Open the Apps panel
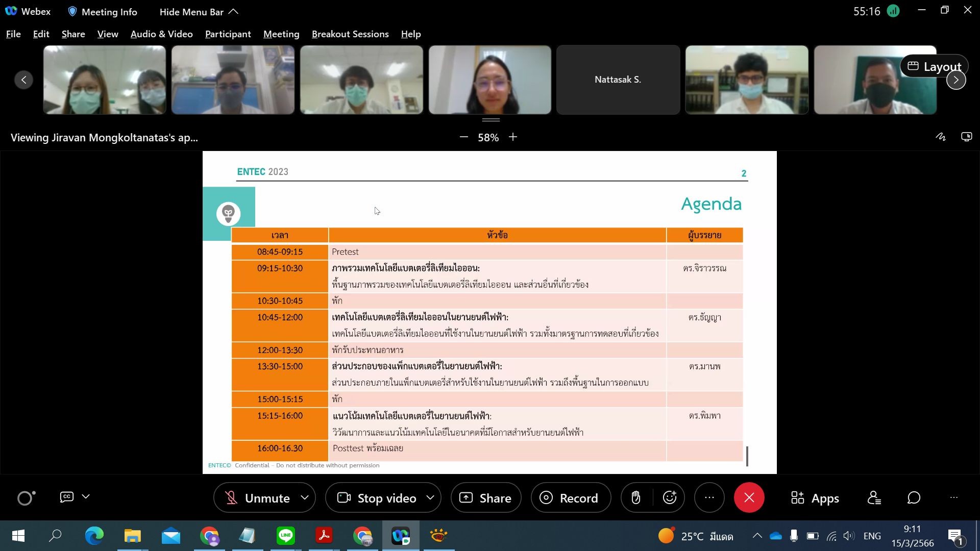This screenshot has width=980, height=551. [815, 498]
